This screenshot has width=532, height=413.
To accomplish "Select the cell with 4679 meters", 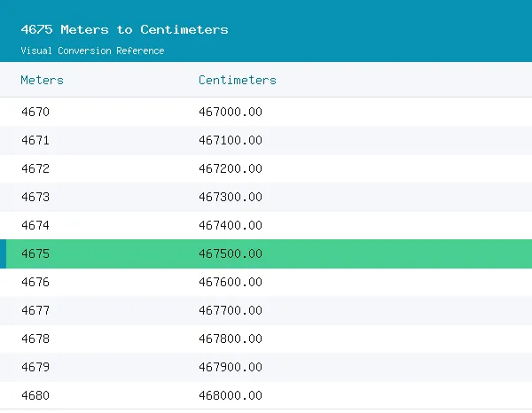I will tap(35, 367).
